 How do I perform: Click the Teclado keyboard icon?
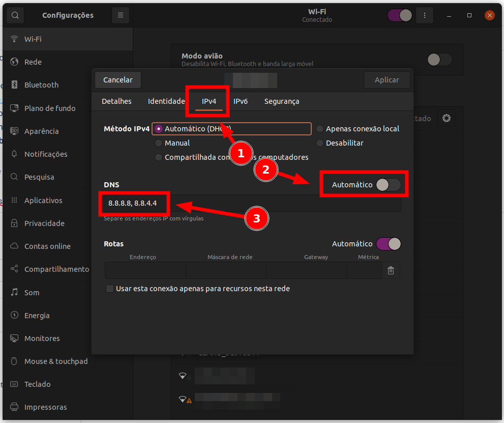point(14,384)
